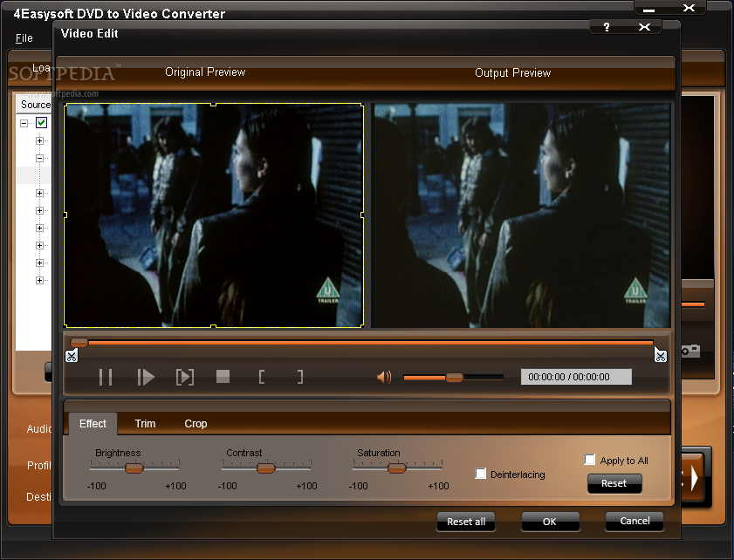The image size is (734, 560).
Task: Collapse the root node in source tree
Action: [x=24, y=123]
